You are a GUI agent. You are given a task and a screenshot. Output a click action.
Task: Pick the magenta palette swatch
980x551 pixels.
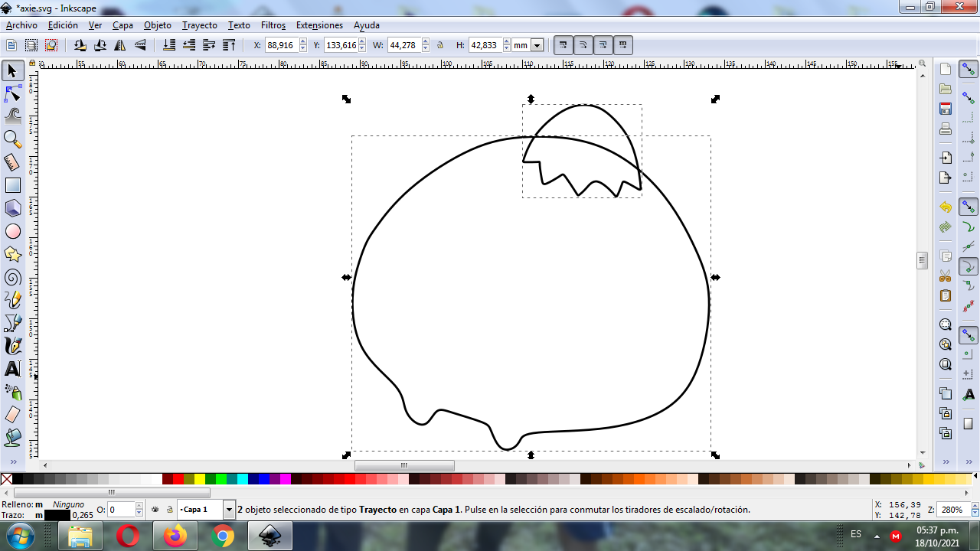tap(286, 479)
